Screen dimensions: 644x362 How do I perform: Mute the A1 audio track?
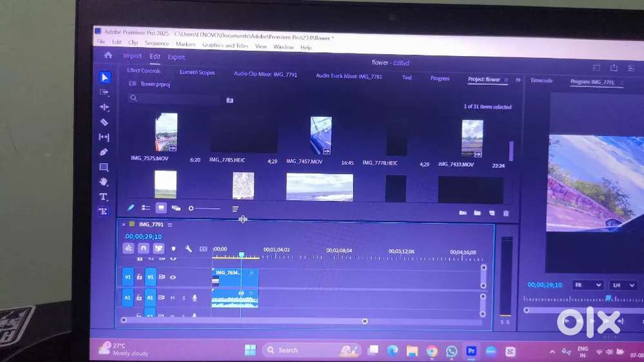(173, 298)
